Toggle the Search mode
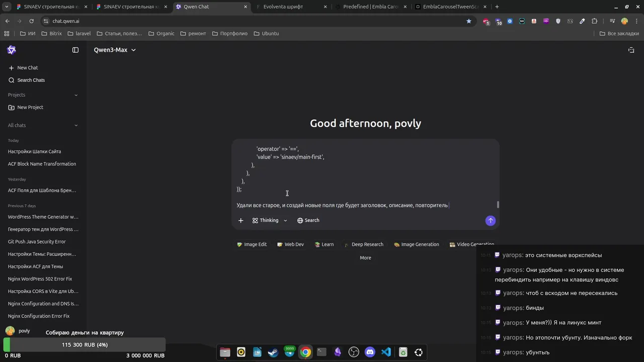 (308, 220)
